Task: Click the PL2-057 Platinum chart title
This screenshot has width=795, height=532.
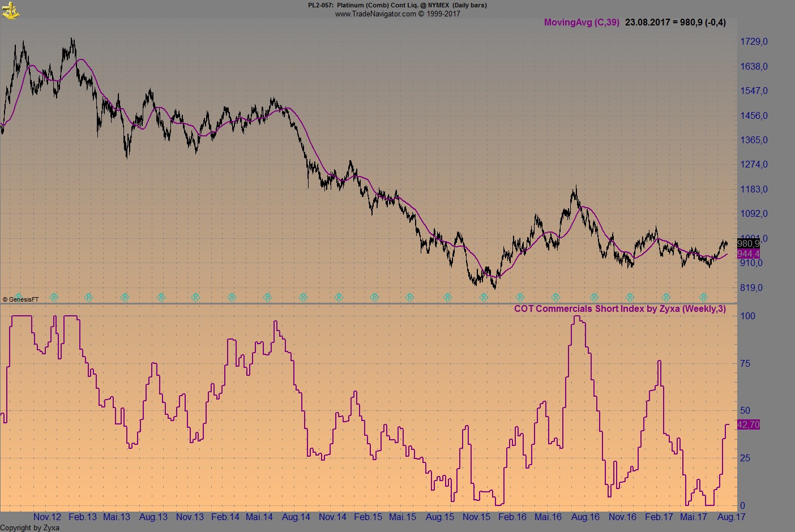Action: click(397, 5)
